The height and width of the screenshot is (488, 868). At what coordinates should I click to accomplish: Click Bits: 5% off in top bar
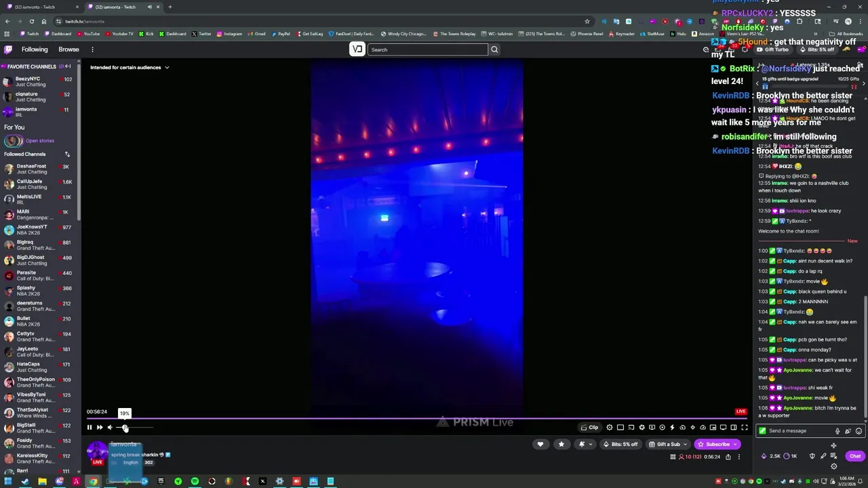pyautogui.click(x=816, y=49)
